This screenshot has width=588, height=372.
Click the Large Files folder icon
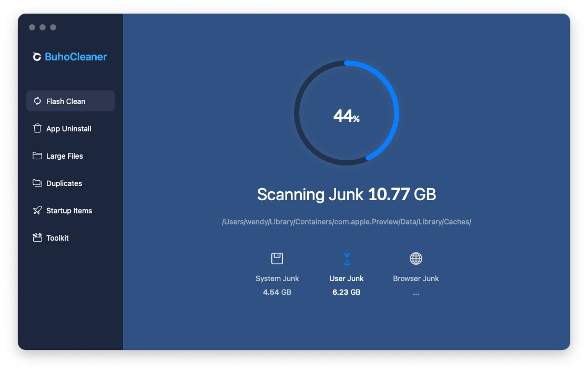coord(37,156)
